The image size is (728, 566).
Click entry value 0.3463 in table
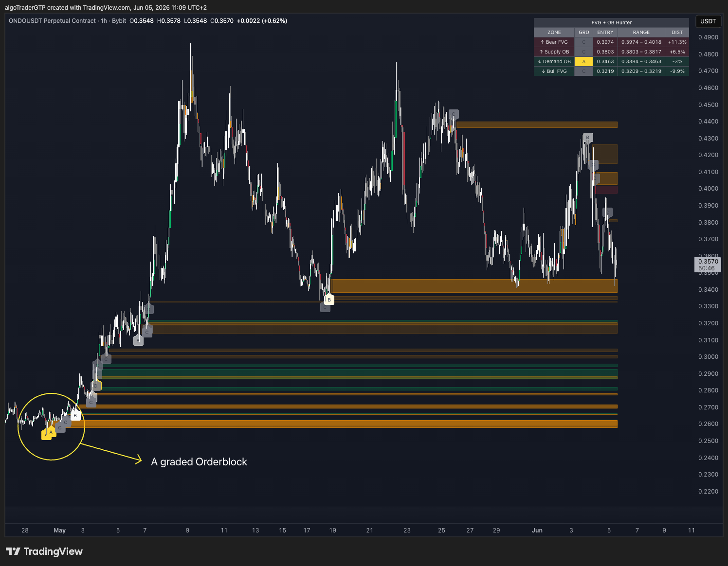tap(605, 62)
